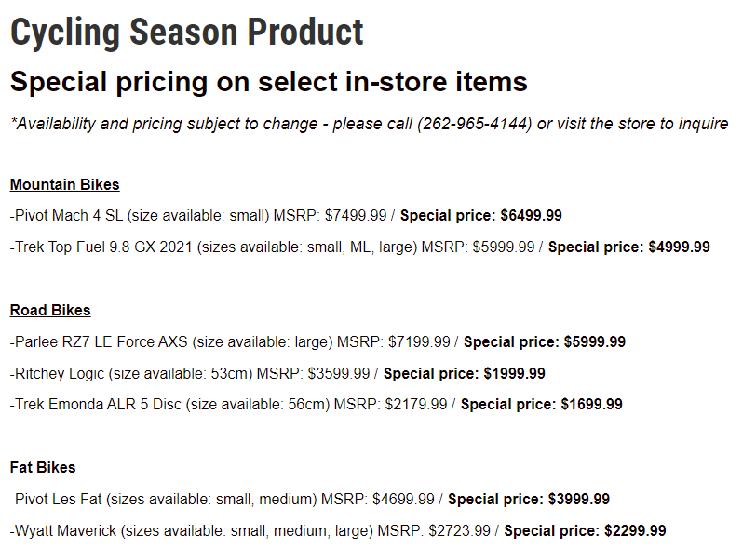Click the Cycling Season Product heading
Screen dimensions: 756x548
pyautogui.click(x=186, y=33)
